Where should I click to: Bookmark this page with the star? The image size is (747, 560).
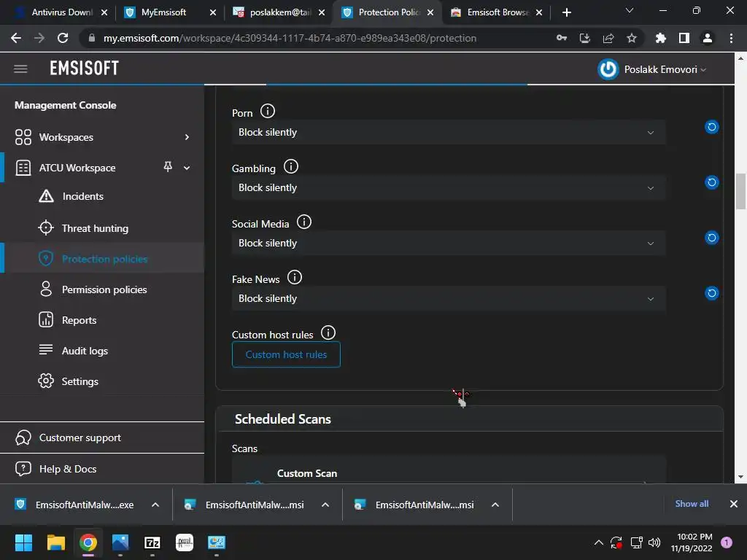tap(632, 38)
